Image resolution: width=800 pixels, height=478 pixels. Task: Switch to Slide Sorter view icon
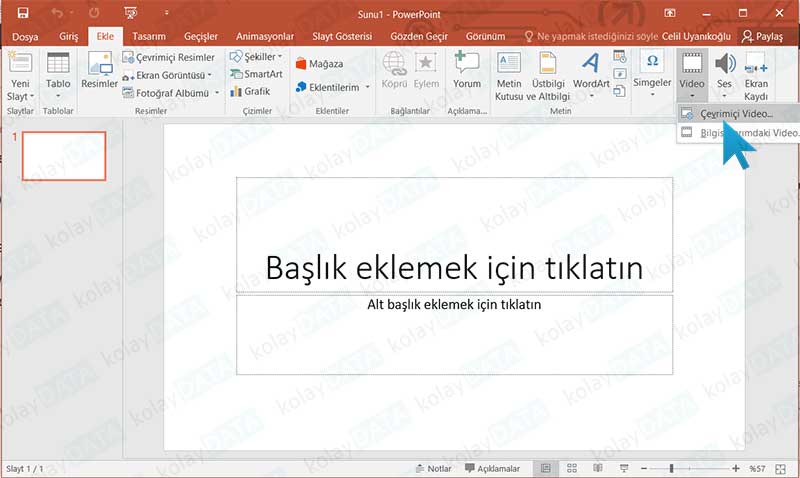point(571,468)
